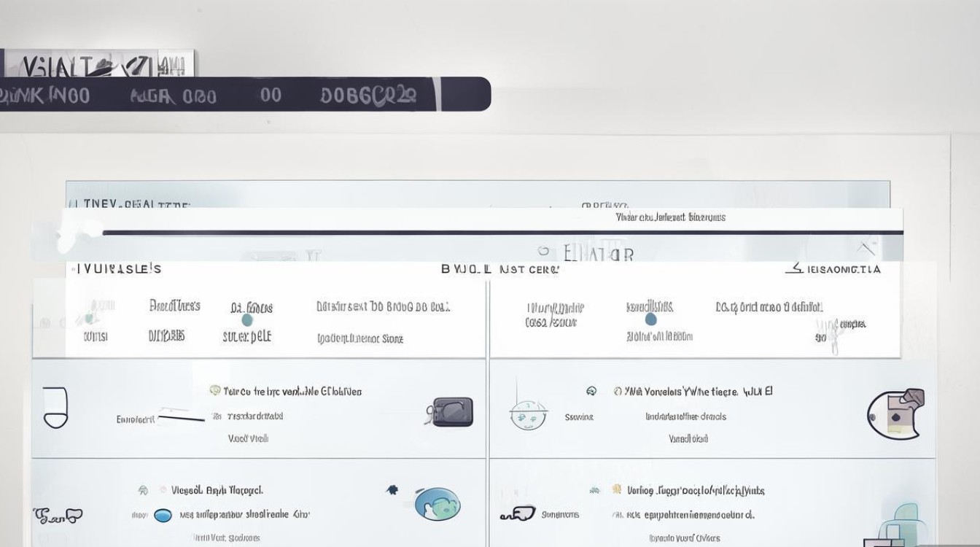Expand the 'IVUIRASLE'S' section header

tap(117, 269)
